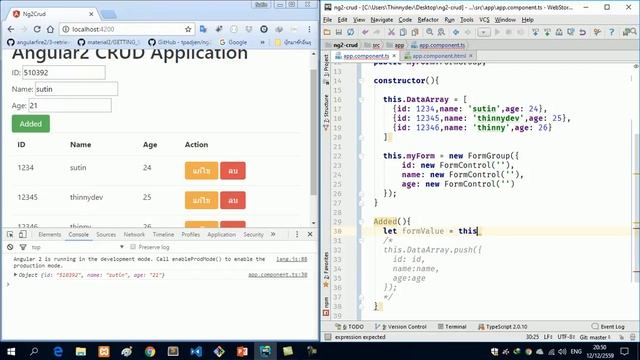Click the red delete button for thinnydev row

[233, 200]
